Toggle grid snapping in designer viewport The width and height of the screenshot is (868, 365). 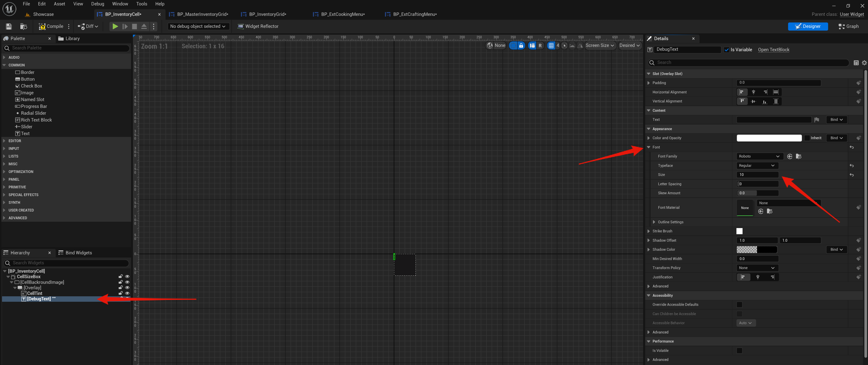point(551,46)
